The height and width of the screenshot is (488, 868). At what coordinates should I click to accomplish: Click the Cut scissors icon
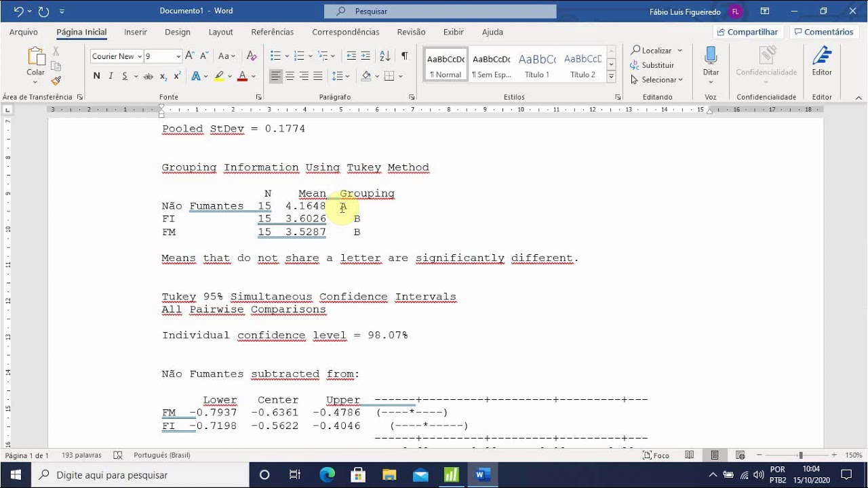pos(56,52)
